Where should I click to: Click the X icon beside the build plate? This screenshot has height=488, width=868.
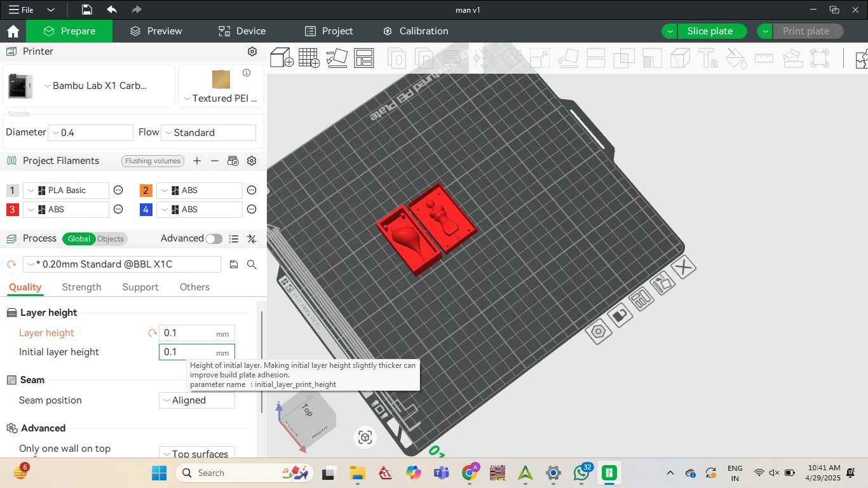684,268
